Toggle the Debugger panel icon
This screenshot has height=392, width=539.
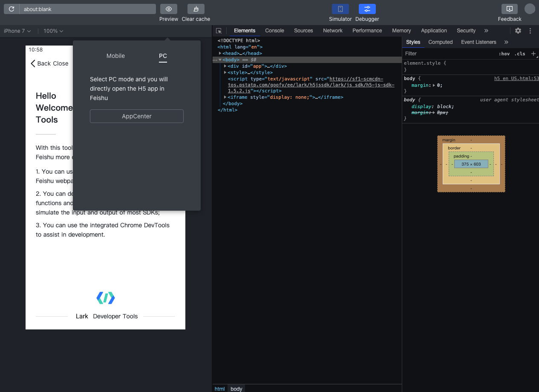point(367,9)
